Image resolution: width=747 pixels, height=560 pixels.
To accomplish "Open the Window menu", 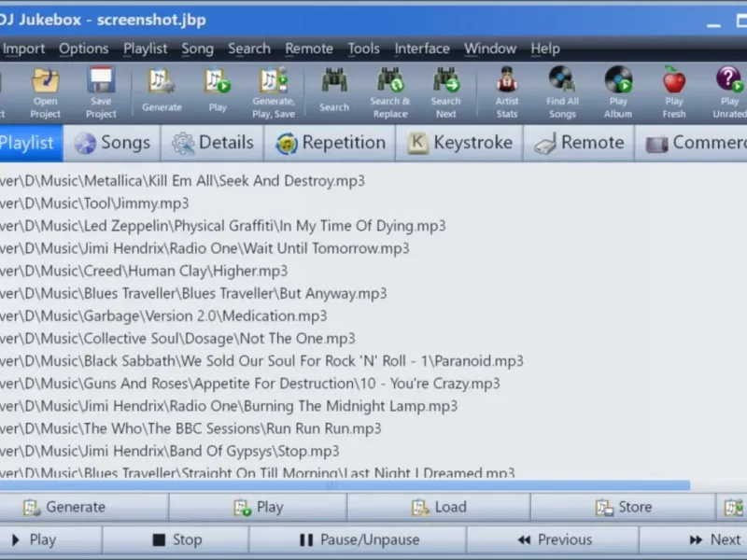I will click(490, 49).
